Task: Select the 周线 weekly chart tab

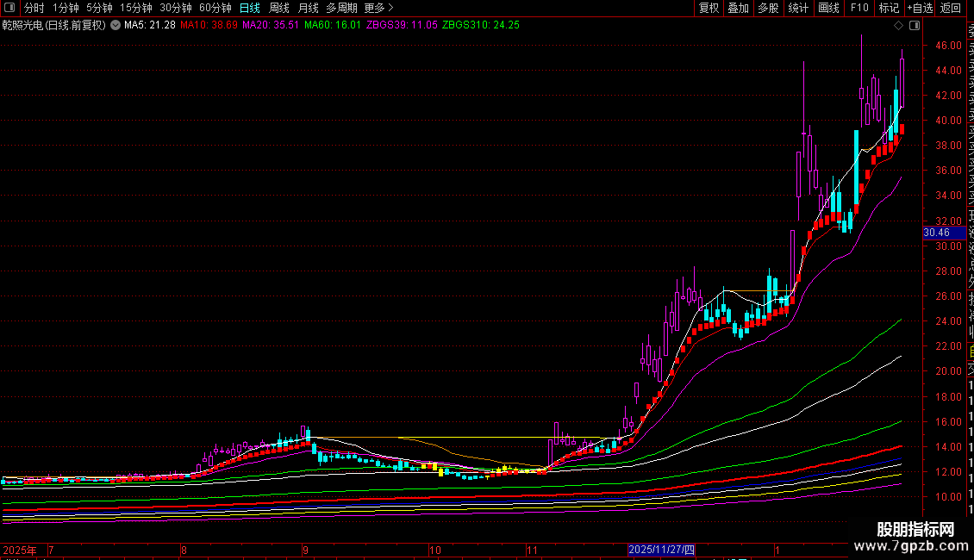Action: pyautogui.click(x=279, y=8)
